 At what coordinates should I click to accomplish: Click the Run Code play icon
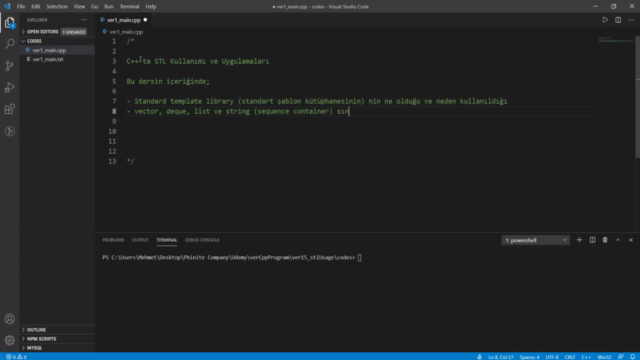click(605, 20)
